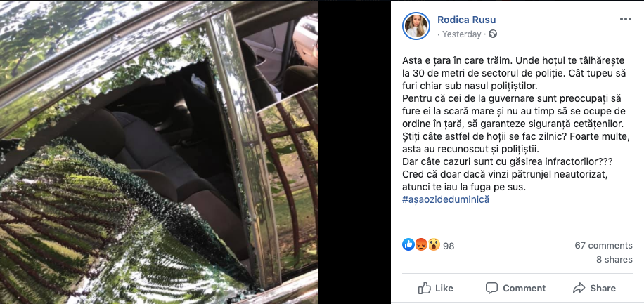This screenshot has width=644, height=304.
Task: Click the speech bubble Comment icon
Action: point(491,288)
